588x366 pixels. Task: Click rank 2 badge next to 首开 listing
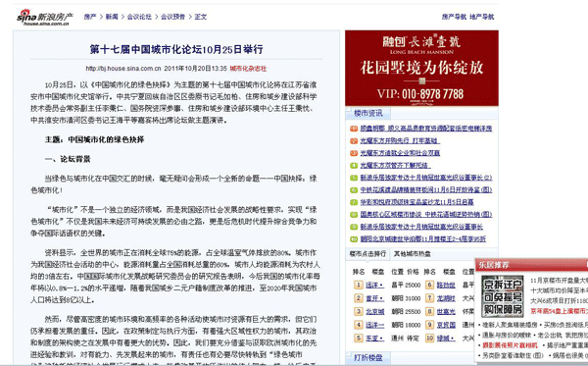coord(358,298)
